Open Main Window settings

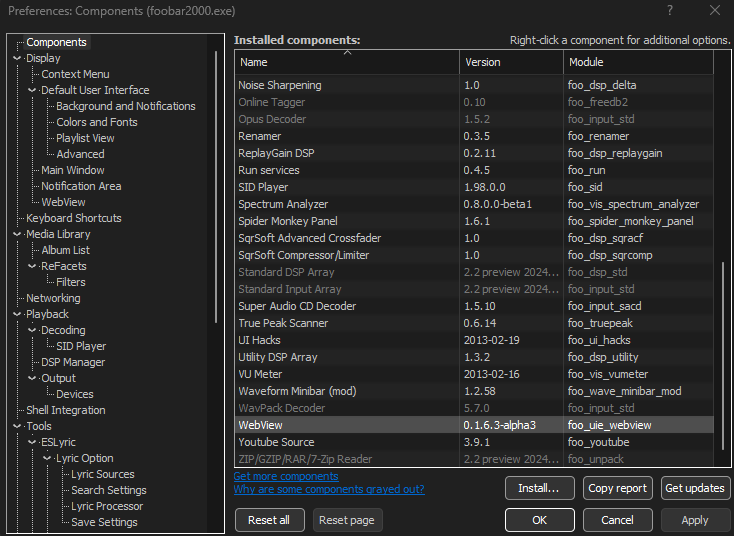(73, 170)
